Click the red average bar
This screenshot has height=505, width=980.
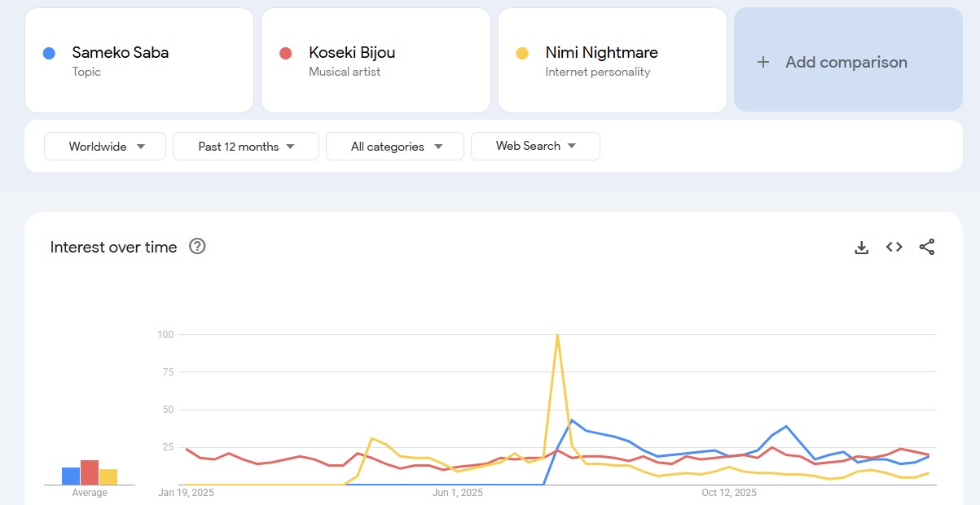click(x=90, y=472)
